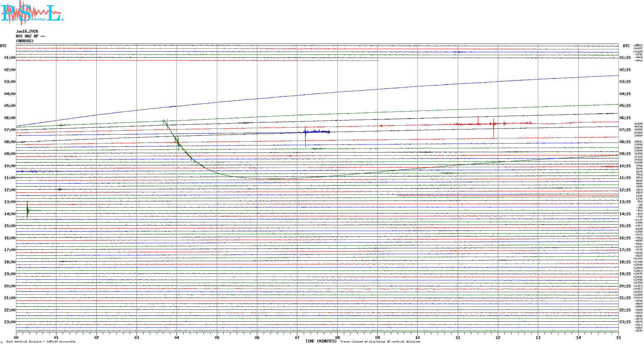Click the traces clipped footnote text
Image resolution: width=644 pixels, height=346 pixels.
pyautogui.click(x=380, y=342)
